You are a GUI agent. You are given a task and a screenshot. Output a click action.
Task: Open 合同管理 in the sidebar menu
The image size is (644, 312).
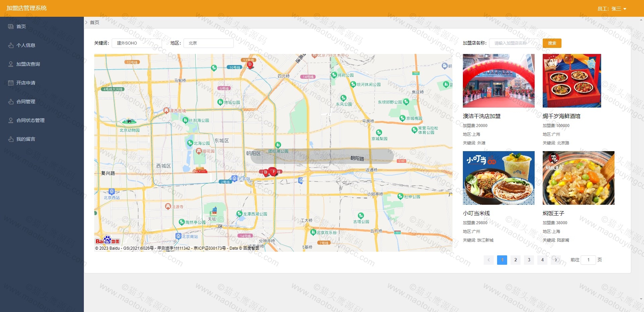pyautogui.click(x=42, y=102)
